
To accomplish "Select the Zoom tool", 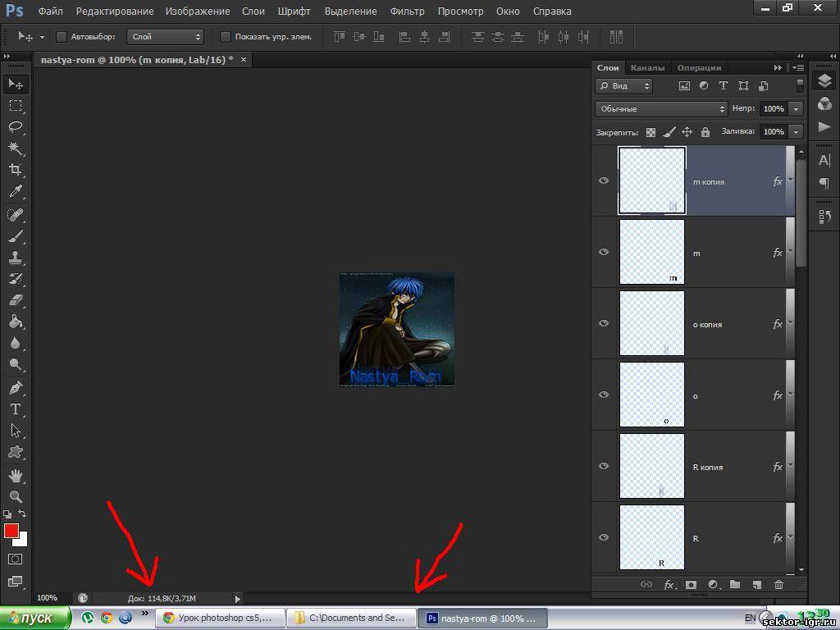I will (x=16, y=496).
